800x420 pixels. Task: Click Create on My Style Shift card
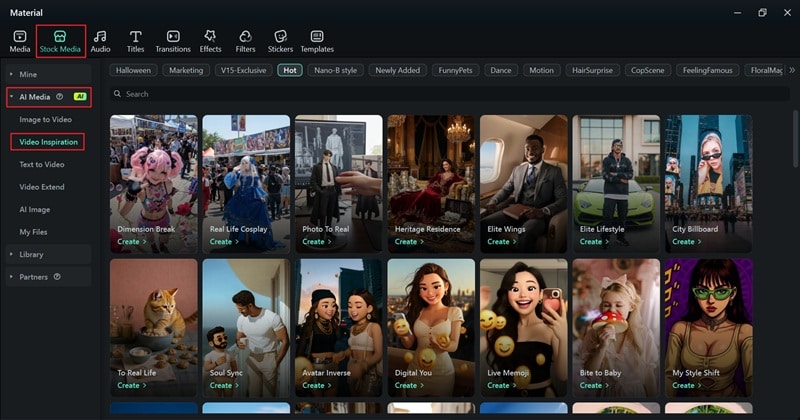point(686,385)
